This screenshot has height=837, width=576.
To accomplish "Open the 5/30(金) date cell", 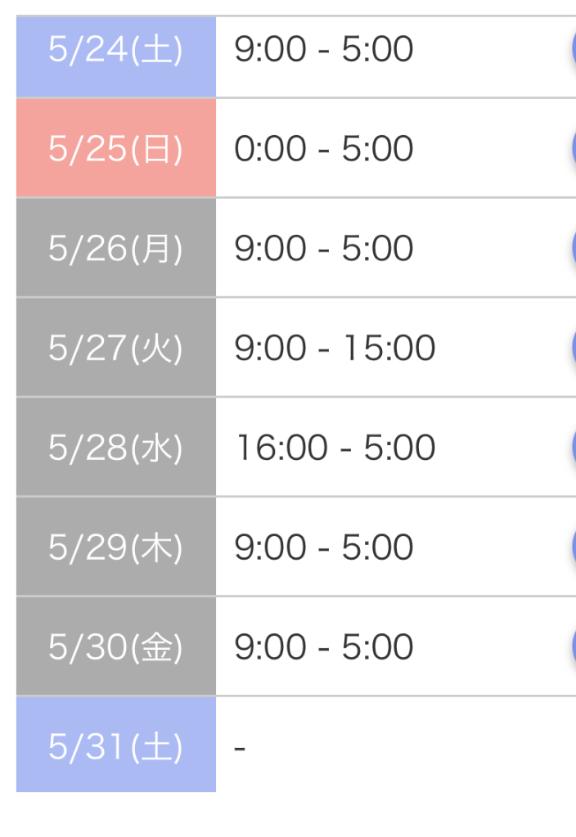I will [116, 646].
